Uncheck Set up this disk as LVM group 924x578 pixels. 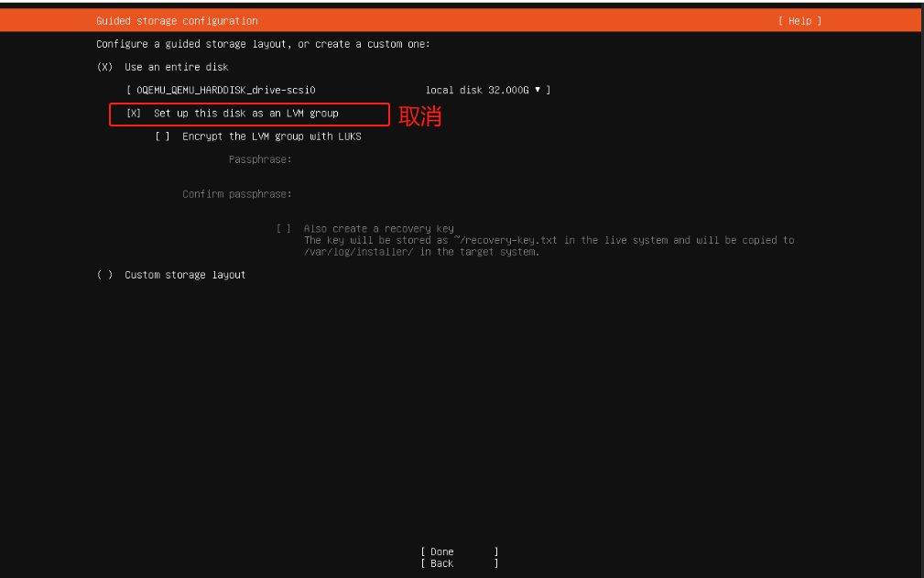pyautogui.click(x=134, y=114)
